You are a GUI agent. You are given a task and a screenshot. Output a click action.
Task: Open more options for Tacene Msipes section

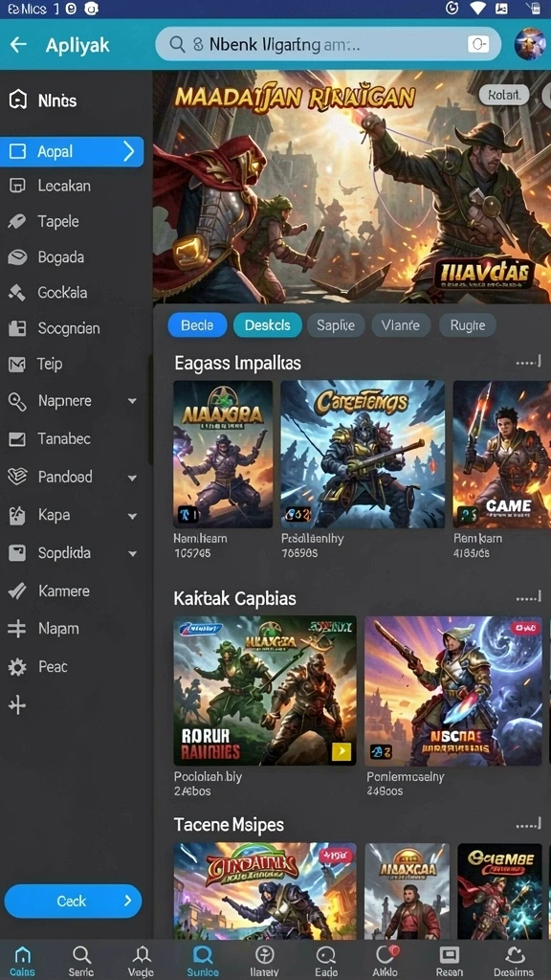pos(528,825)
